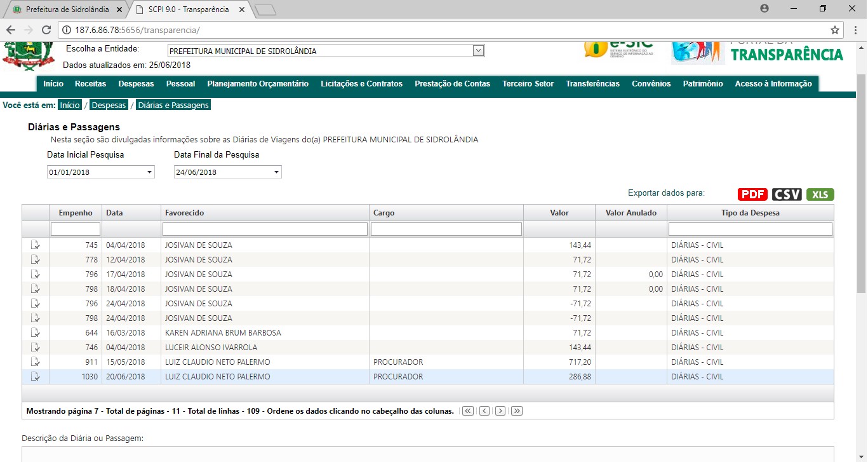Go to first page of results
Image resolution: width=868 pixels, height=462 pixels.
point(469,411)
